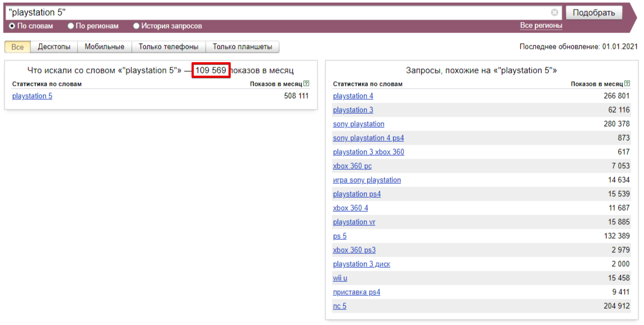Clear the search field with the X icon
Screen dimensions: 644x325
tap(554, 12)
